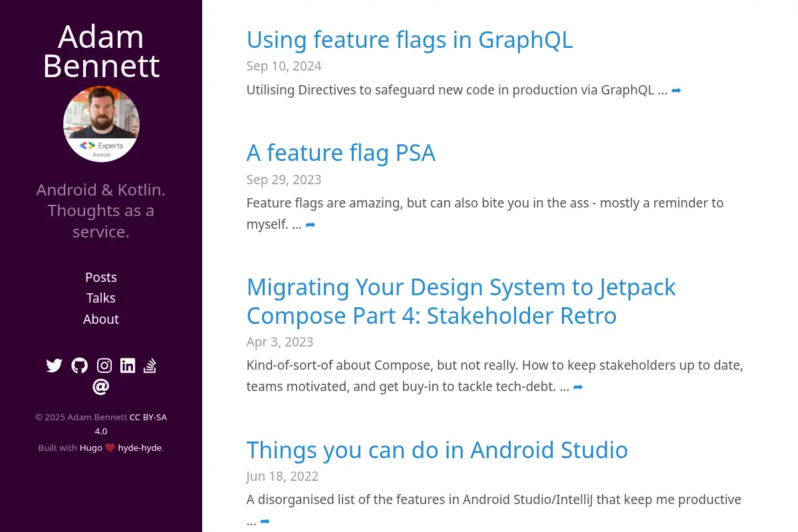The height and width of the screenshot is (532, 798).
Task: Open the Instagram profile icon
Action: tap(104, 365)
